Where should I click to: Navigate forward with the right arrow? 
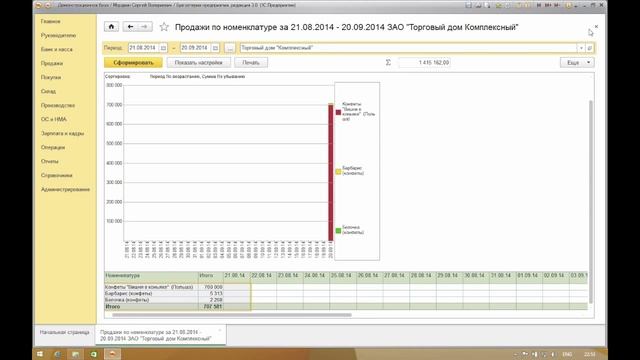[x=144, y=27]
